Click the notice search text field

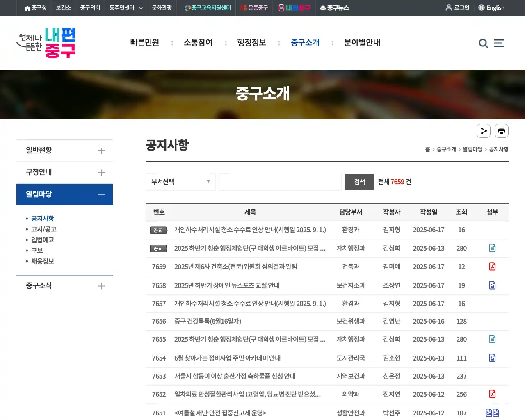(x=280, y=182)
